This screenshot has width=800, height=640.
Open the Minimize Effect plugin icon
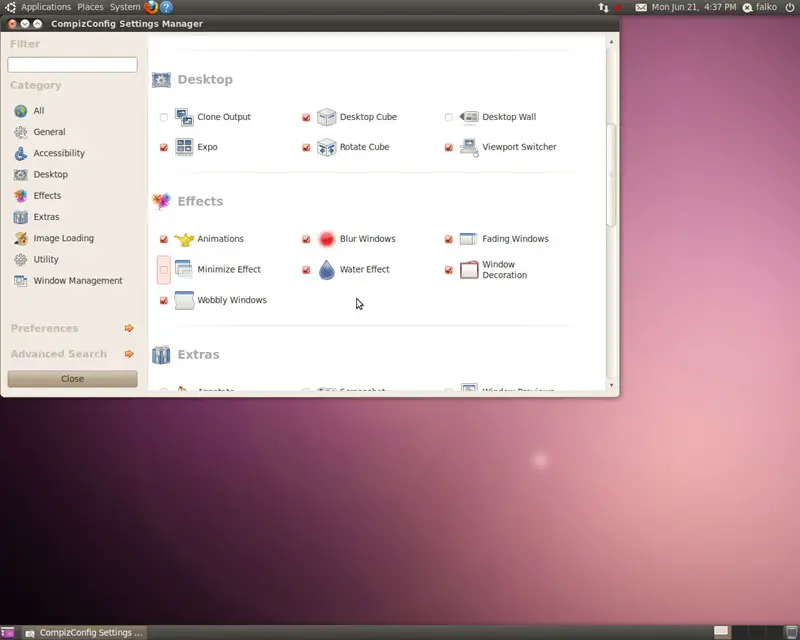184,269
